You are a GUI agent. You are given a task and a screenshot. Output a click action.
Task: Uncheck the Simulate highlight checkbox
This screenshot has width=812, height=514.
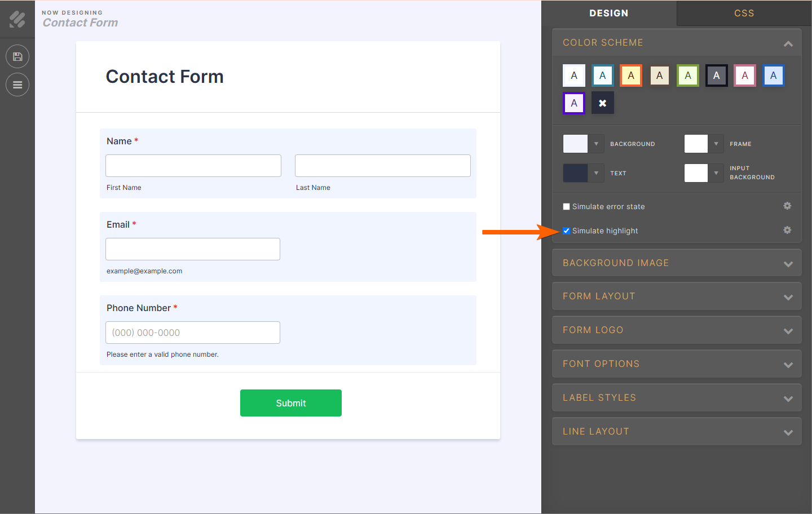click(566, 231)
